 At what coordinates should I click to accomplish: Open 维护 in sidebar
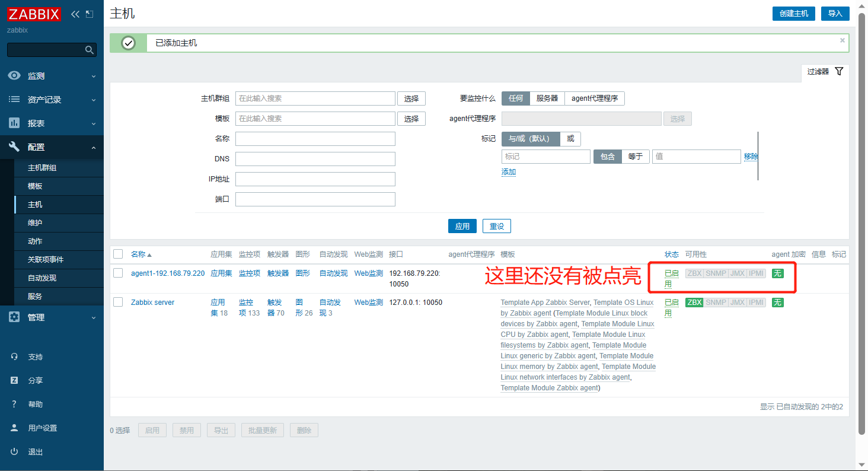point(59,223)
